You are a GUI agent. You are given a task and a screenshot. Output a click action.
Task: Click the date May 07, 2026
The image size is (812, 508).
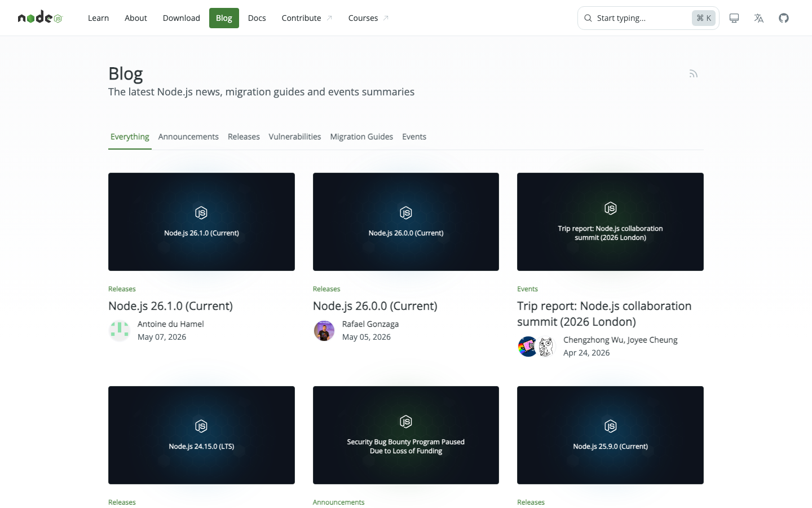coord(162,337)
